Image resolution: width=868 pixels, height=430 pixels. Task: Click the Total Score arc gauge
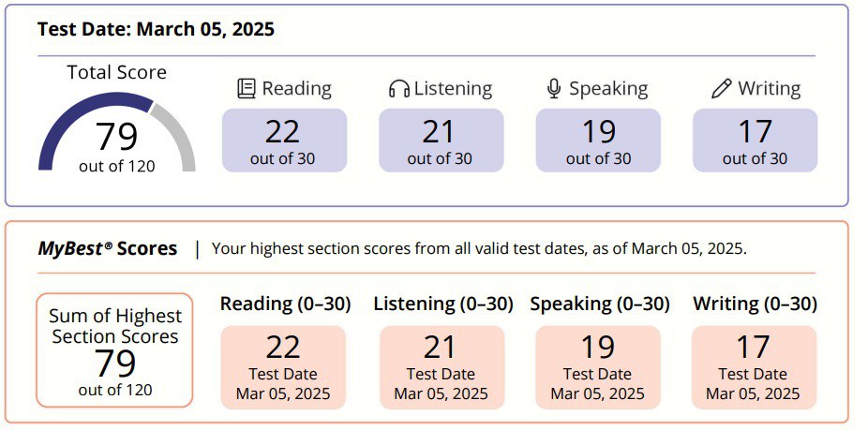click(x=117, y=132)
